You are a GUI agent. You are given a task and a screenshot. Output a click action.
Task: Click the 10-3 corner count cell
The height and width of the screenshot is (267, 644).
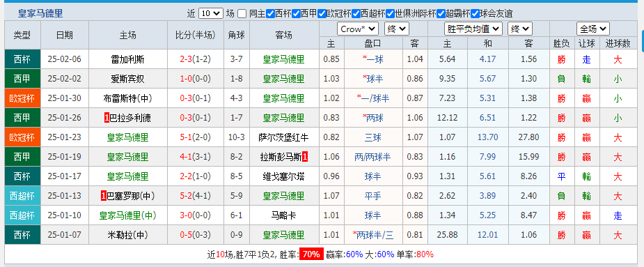click(237, 137)
